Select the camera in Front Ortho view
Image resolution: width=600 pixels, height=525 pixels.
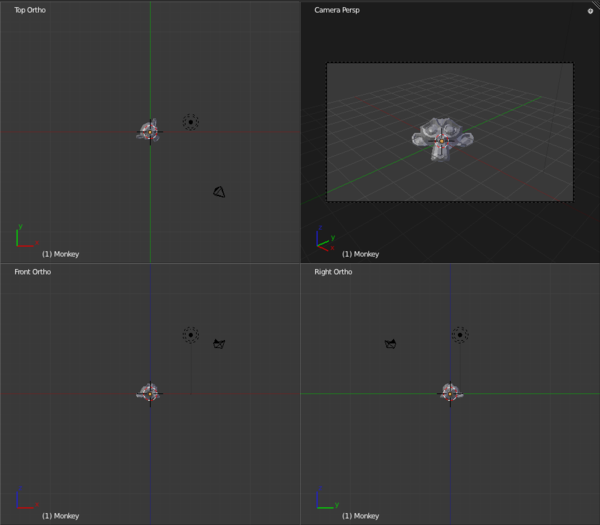click(219, 344)
